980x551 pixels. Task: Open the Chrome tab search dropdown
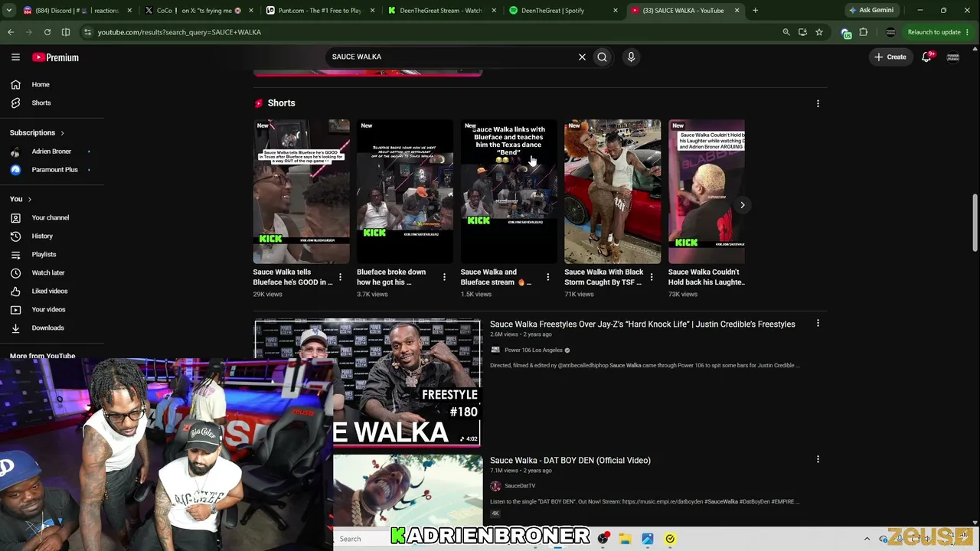click(x=9, y=11)
